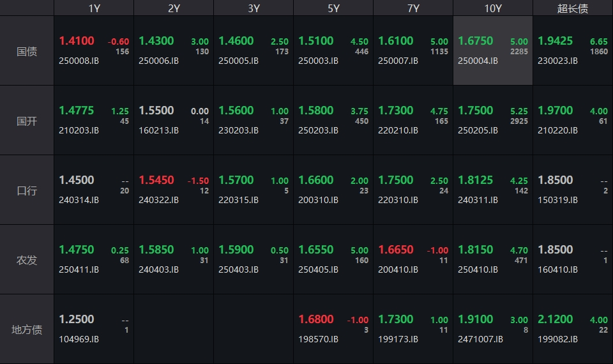
Task: Open bond code 2471007.IB
Action: (480, 340)
